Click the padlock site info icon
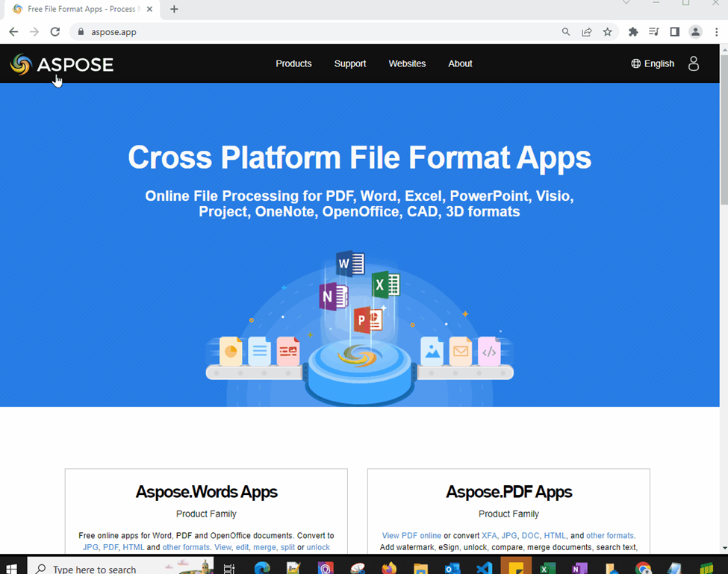The image size is (728, 574). [x=81, y=32]
